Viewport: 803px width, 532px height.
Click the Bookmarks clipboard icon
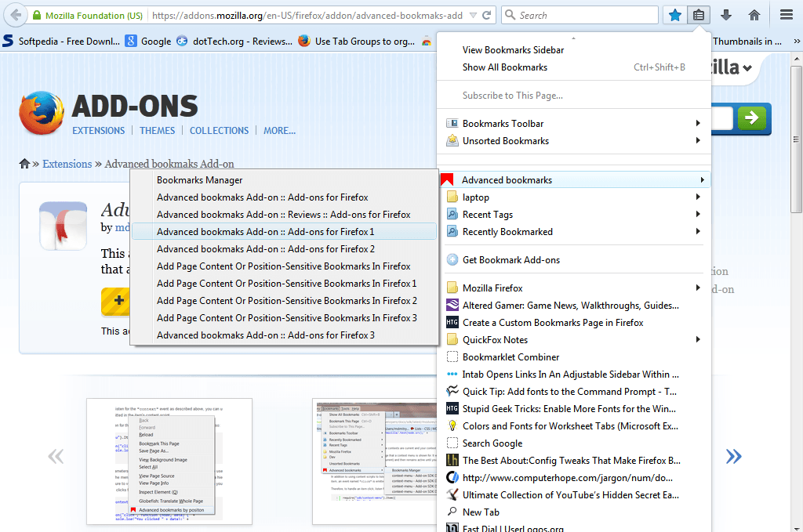pos(698,15)
